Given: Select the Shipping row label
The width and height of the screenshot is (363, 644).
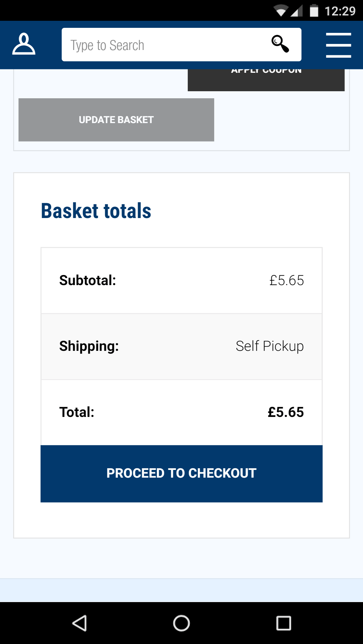Looking at the screenshot, I should tap(89, 346).
